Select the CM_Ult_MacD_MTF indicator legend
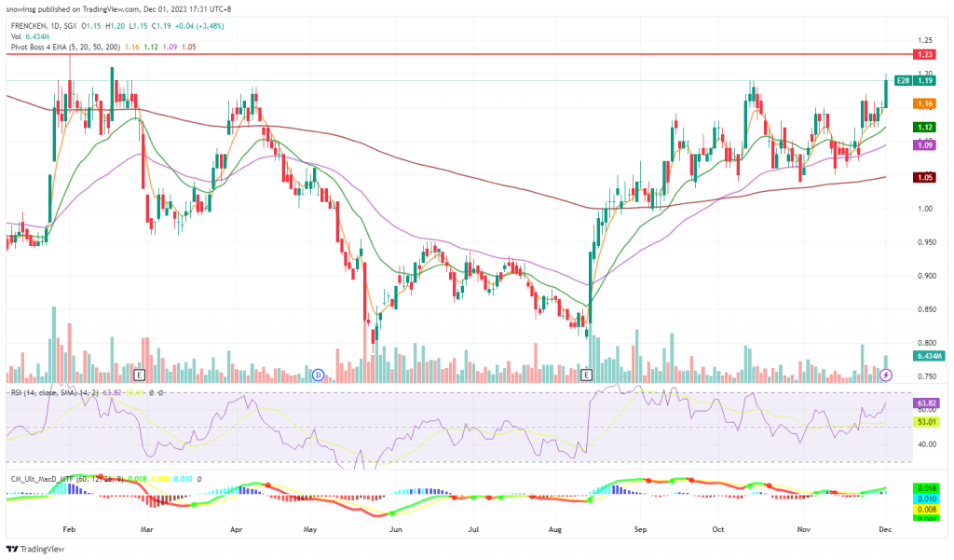 [67, 479]
